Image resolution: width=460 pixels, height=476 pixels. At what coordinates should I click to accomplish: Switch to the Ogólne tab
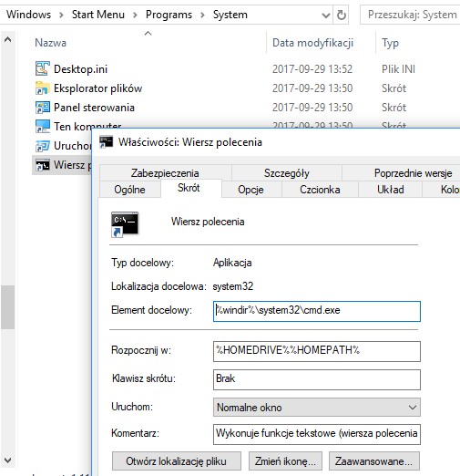pyautogui.click(x=129, y=190)
